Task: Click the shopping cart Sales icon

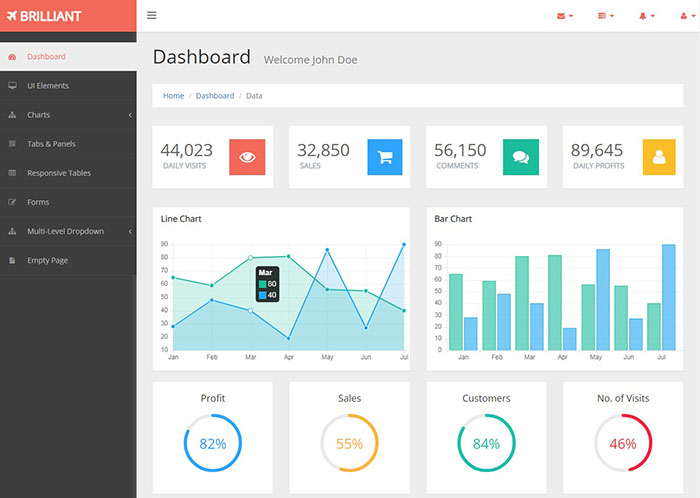Action: point(384,157)
